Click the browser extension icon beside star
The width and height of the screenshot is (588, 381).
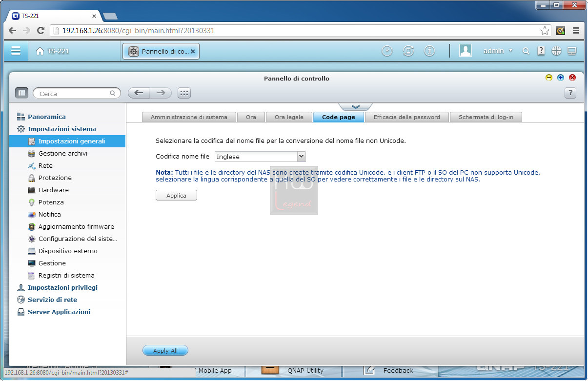click(561, 31)
